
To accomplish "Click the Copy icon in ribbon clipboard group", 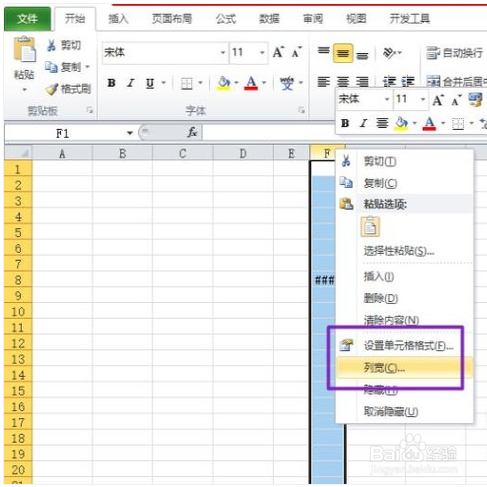I will [x=51, y=67].
